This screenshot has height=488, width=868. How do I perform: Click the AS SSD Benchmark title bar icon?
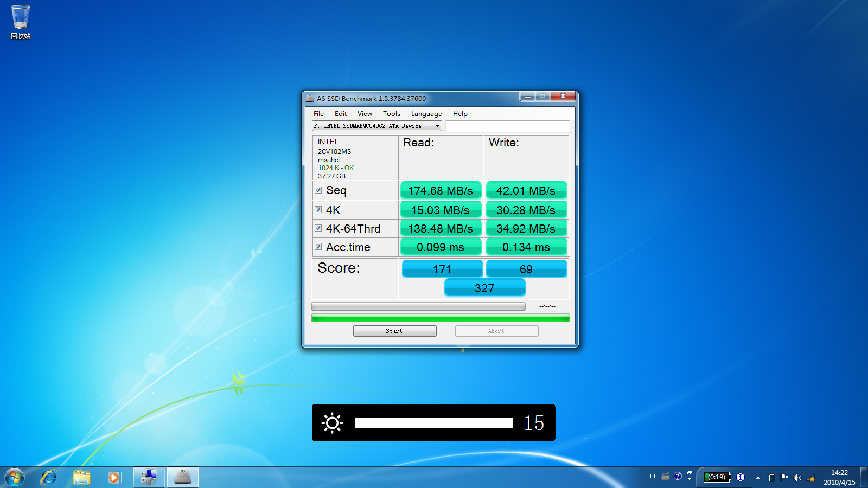(310, 98)
